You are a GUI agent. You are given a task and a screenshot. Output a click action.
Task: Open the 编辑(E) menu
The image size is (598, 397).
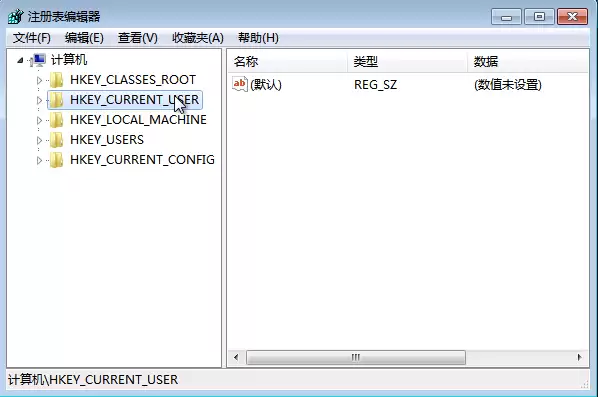coord(84,38)
